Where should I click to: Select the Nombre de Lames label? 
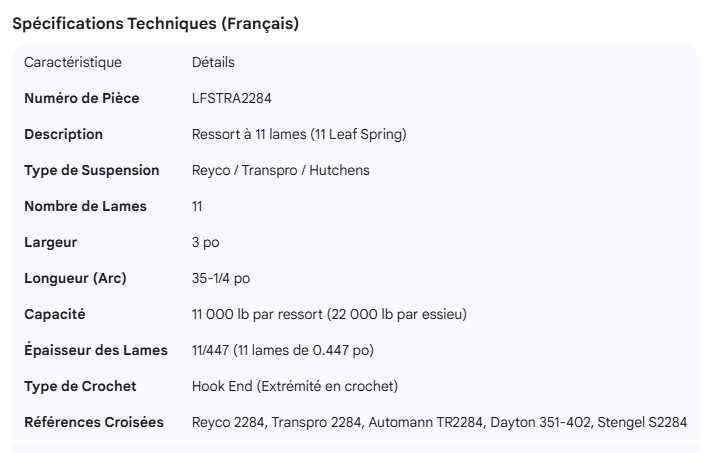85,206
